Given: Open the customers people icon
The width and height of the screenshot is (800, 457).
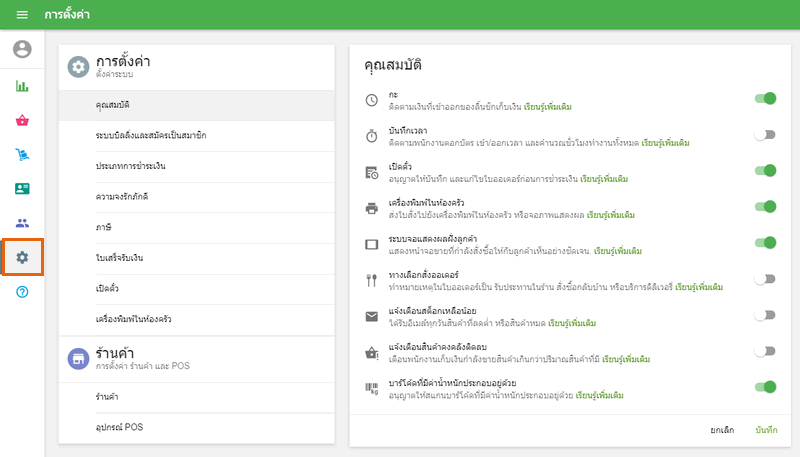Looking at the screenshot, I should pos(22,223).
